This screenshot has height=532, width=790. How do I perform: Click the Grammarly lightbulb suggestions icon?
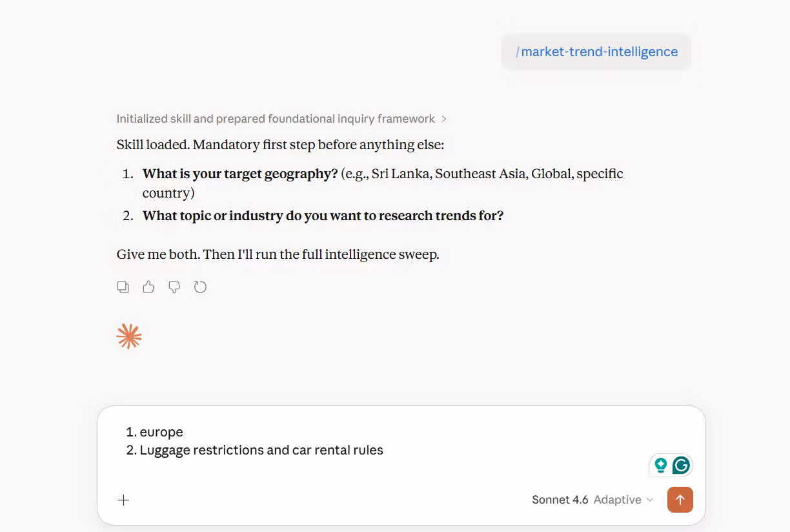click(660, 465)
